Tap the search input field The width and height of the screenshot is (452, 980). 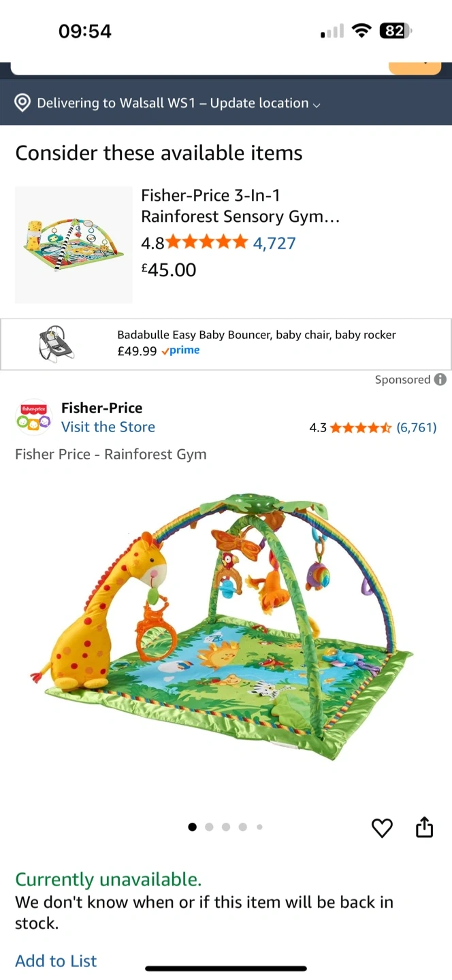click(x=199, y=67)
